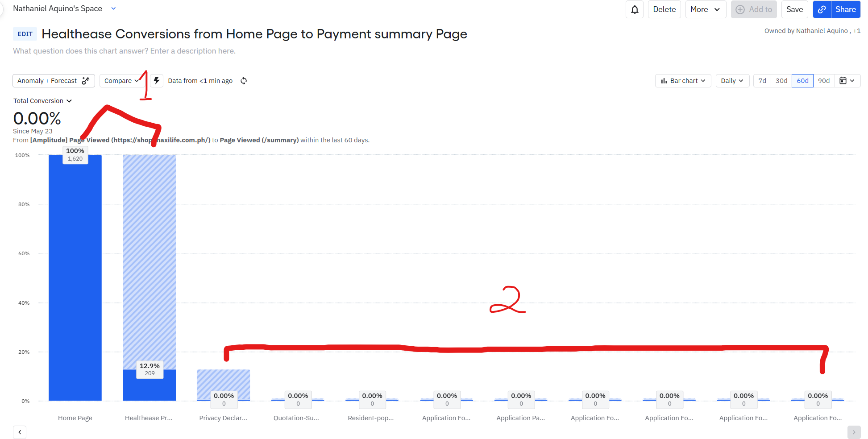Click the Since May 23 text
This screenshot has width=868, height=439.
[x=33, y=131]
